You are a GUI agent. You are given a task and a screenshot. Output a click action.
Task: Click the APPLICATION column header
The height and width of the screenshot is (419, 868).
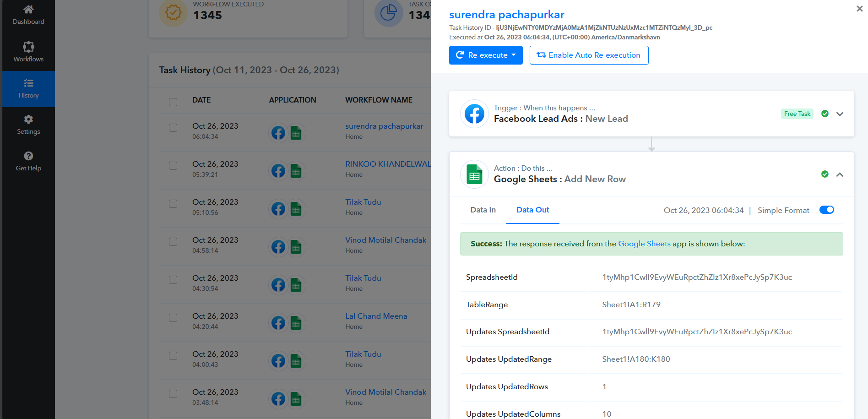click(x=293, y=100)
